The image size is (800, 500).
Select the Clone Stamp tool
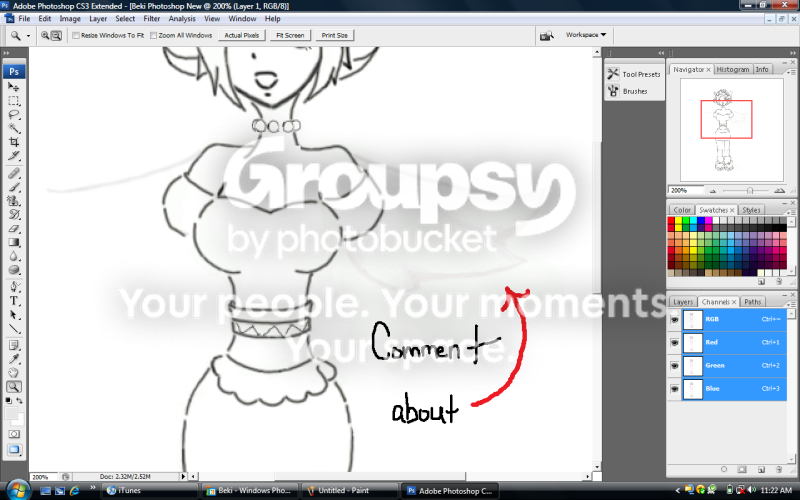14,202
